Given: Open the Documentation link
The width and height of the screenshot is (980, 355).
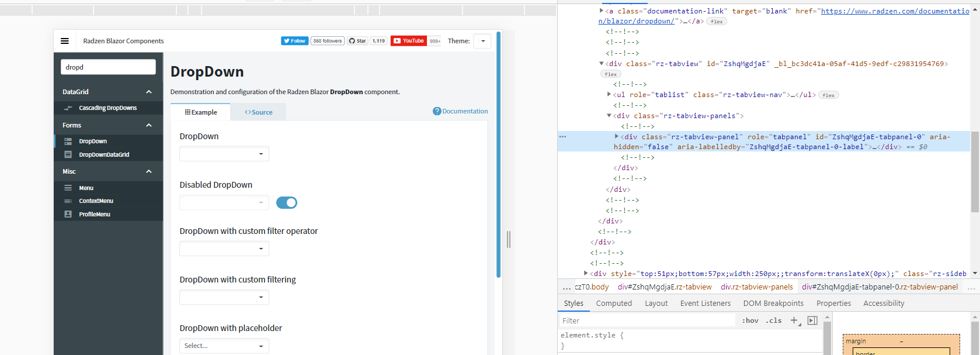Looking at the screenshot, I should pos(465,111).
